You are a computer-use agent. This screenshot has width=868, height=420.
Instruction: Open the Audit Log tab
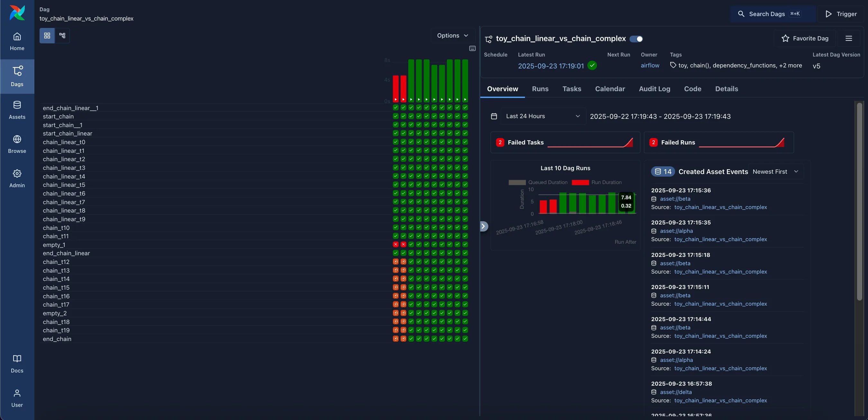click(x=654, y=89)
